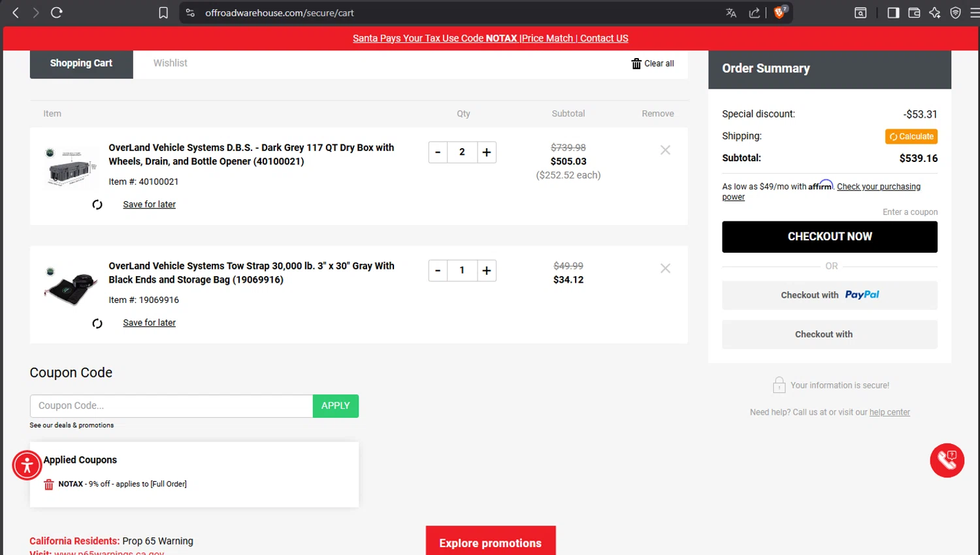The height and width of the screenshot is (555, 980).
Task: Click the California Residents Prop 65 Warning text
Action: coord(111,541)
